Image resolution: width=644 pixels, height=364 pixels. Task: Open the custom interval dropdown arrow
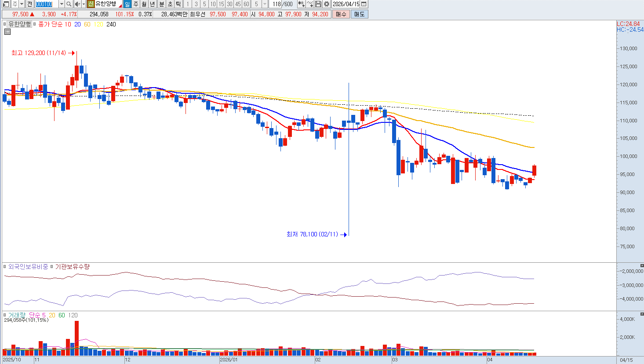(265, 4)
